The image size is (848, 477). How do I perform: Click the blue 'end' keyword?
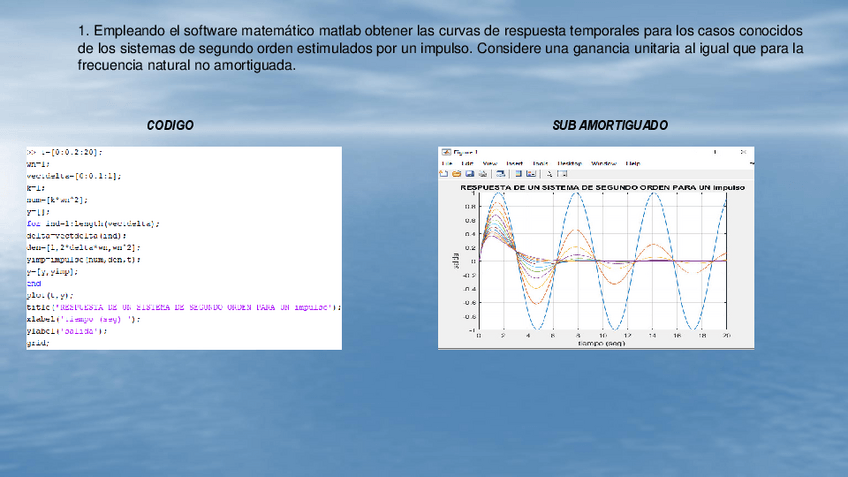coord(34,283)
